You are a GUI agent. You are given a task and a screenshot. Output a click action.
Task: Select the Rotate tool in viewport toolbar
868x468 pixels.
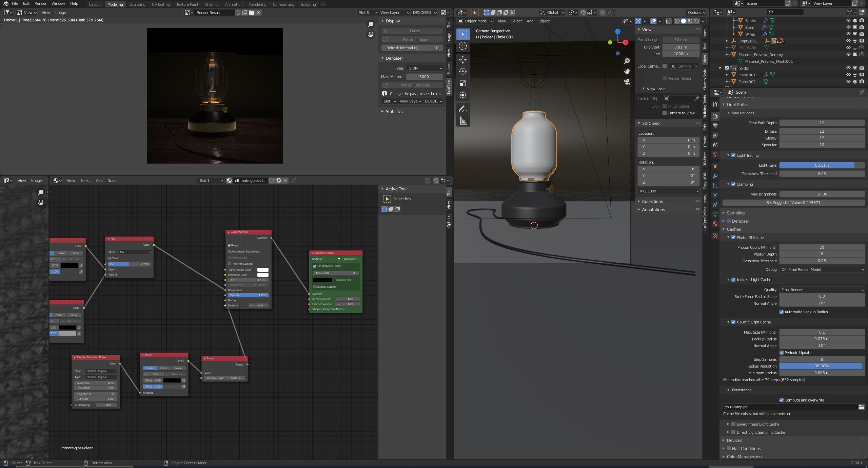(x=463, y=72)
